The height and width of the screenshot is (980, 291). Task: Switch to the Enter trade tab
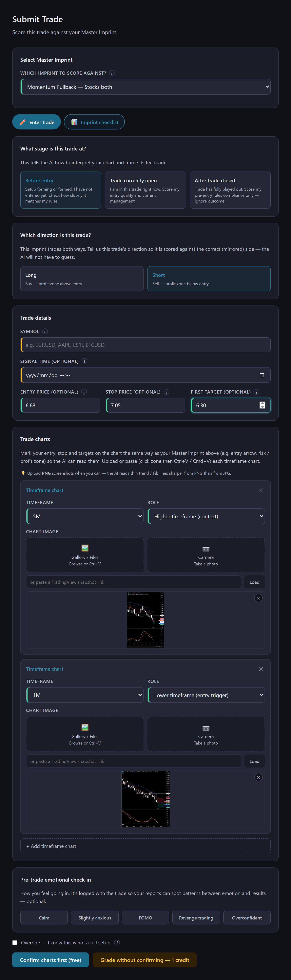tap(37, 122)
